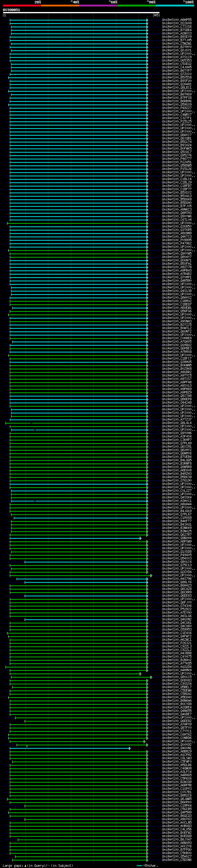Select the UniRef100_B7SDE4 hit entry
The width and height of the screenshot is (197, 868).
[176, 30]
